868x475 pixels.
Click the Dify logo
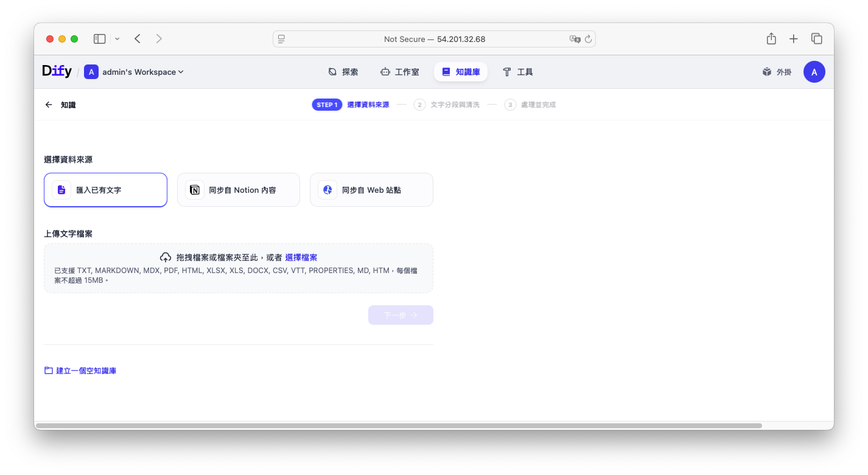(x=57, y=71)
